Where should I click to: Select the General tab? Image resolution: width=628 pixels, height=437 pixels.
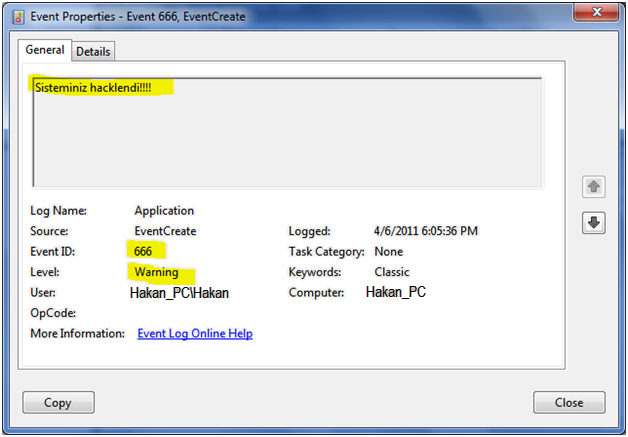click(45, 50)
